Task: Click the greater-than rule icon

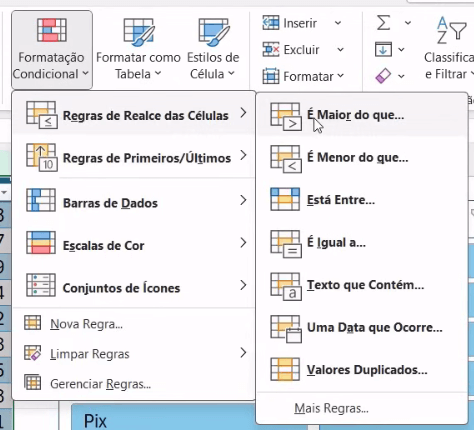Action: (x=286, y=116)
